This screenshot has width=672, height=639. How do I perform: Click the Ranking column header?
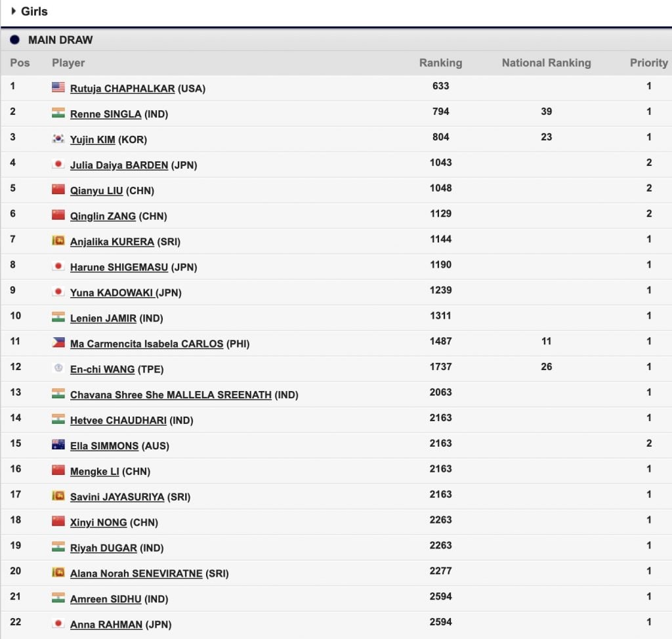(x=440, y=62)
